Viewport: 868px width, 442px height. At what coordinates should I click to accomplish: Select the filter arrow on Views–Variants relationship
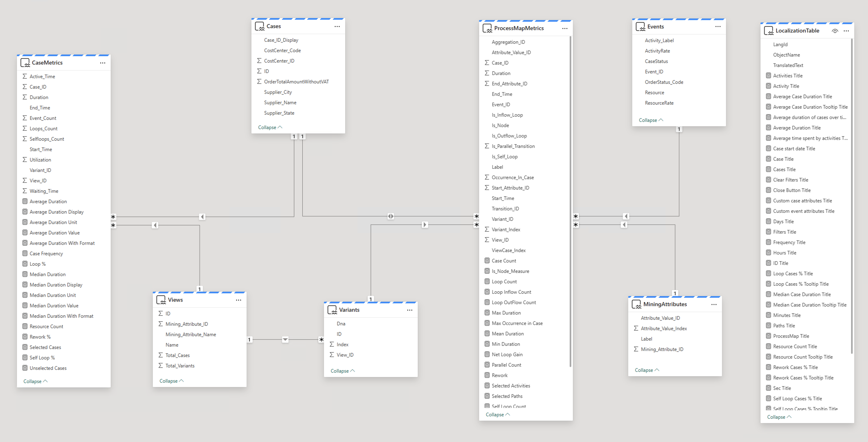(x=285, y=340)
